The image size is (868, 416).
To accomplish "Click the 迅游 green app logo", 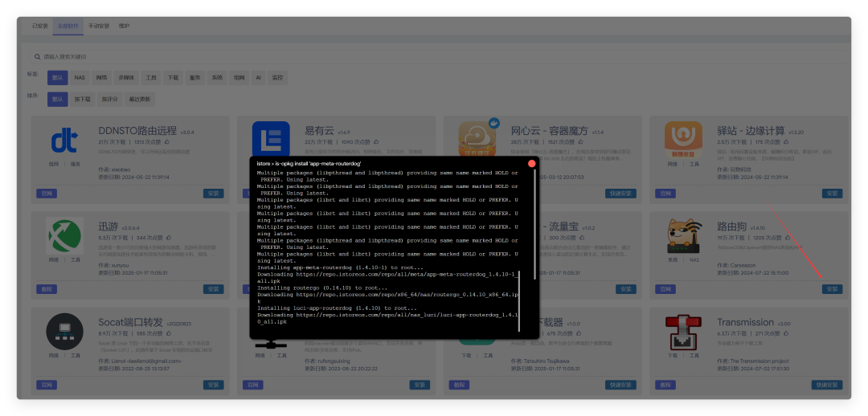I will click(65, 235).
